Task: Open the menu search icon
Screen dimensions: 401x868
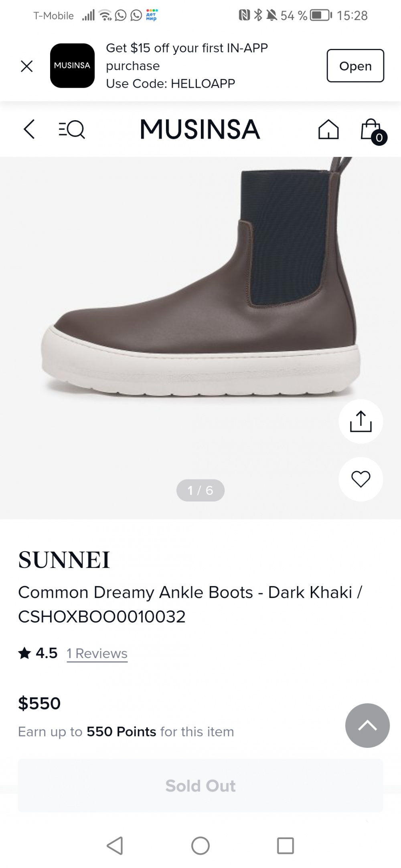Action: coord(72,129)
